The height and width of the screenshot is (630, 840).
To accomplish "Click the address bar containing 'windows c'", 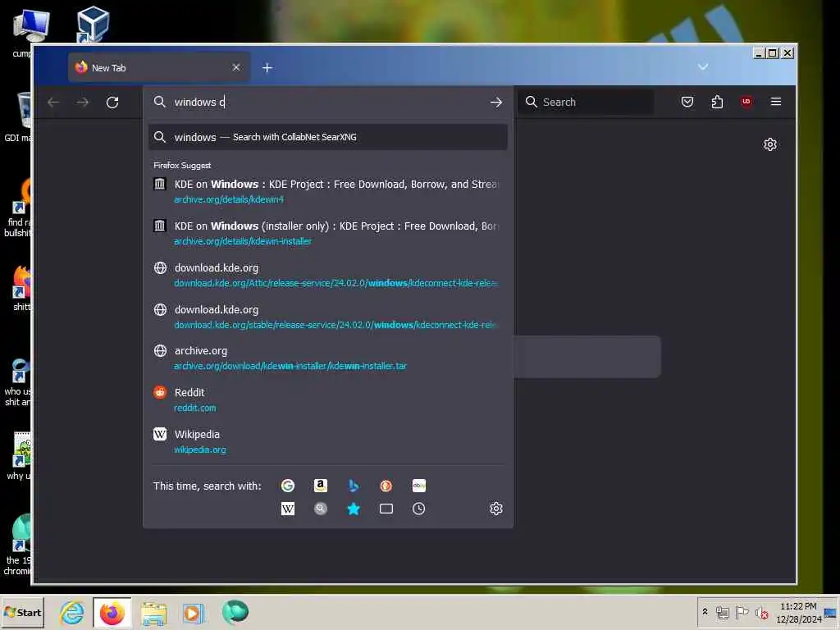I will tap(328, 102).
